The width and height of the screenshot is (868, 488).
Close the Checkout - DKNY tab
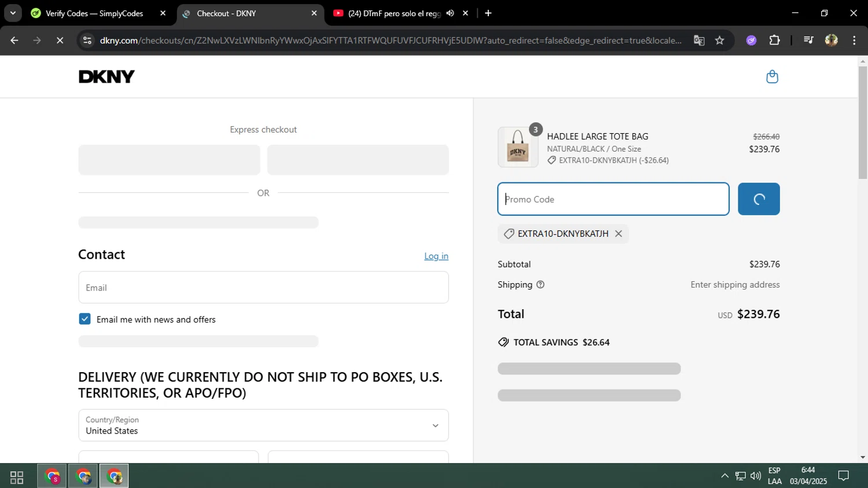(x=314, y=13)
